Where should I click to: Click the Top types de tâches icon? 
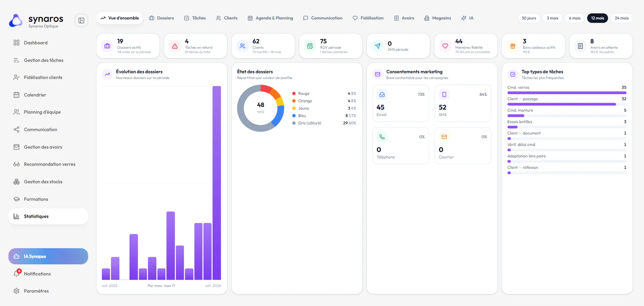(x=513, y=74)
